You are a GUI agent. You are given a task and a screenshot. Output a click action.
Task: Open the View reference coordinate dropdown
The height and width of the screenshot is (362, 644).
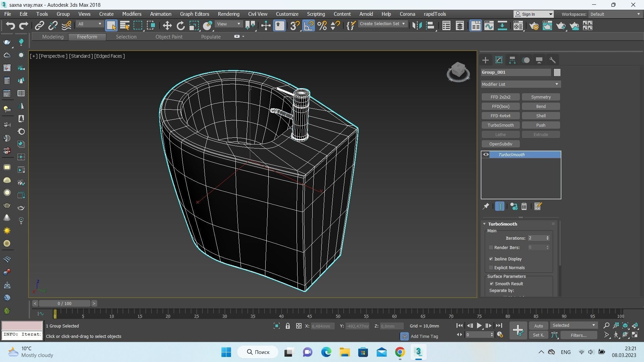pos(228,24)
